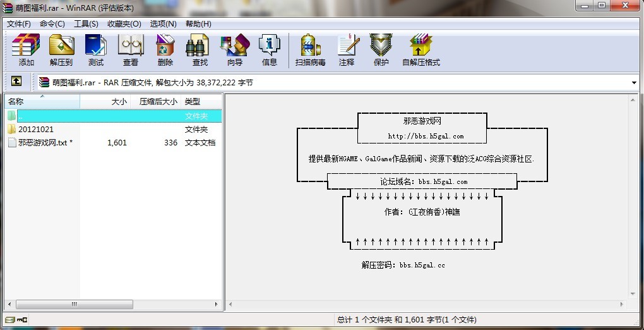
Task: Click the 解压到 (Extract To) icon
Action: [61, 50]
